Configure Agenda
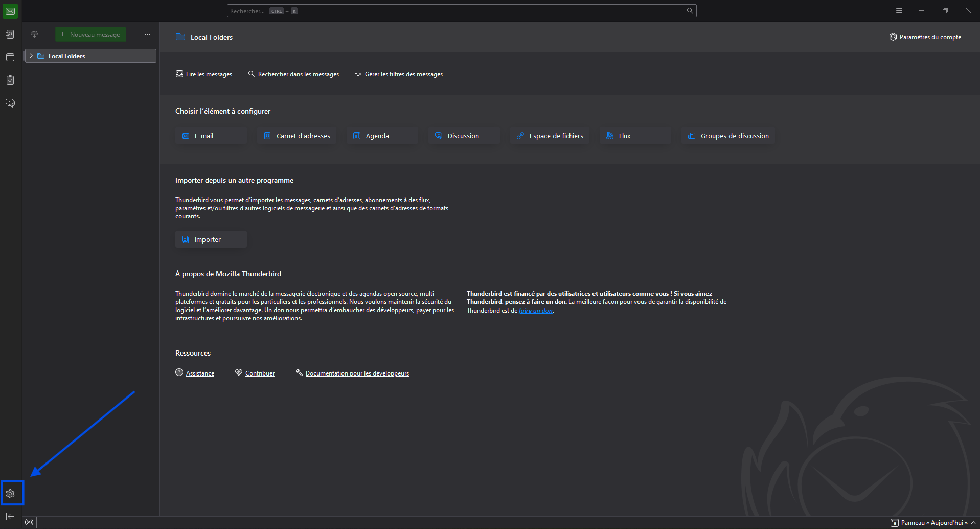Image resolution: width=980 pixels, height=529 pixels. pos(382,136)
